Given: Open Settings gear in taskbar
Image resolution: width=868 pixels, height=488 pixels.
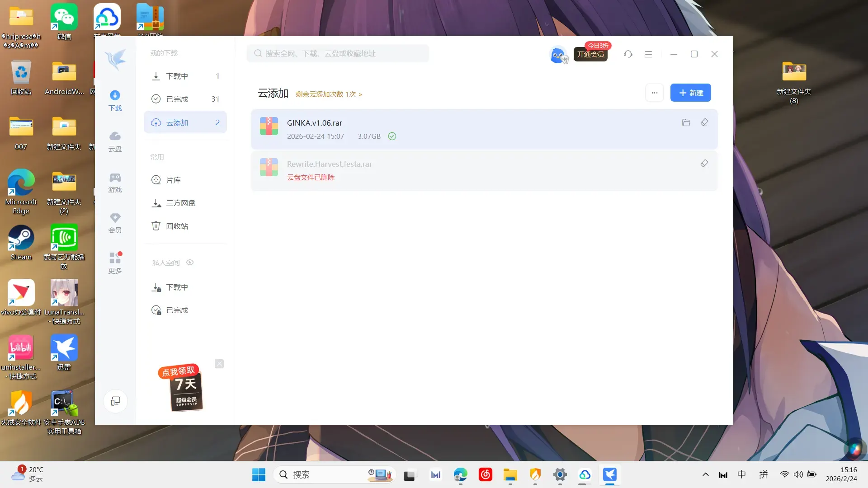Looking at the screenshot, I should pyautogui.click(x=560, y=474).
